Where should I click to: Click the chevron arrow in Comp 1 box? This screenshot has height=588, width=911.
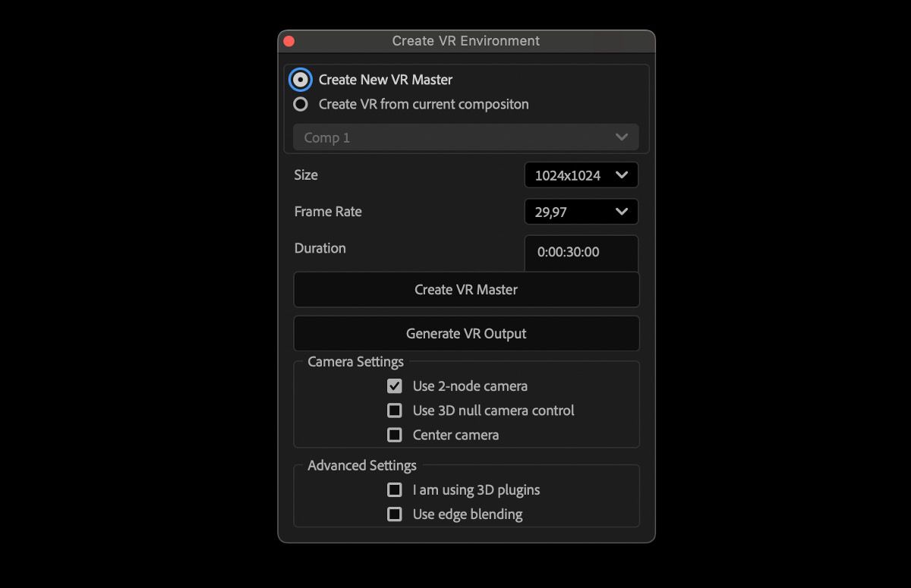[x=622, y=137]
